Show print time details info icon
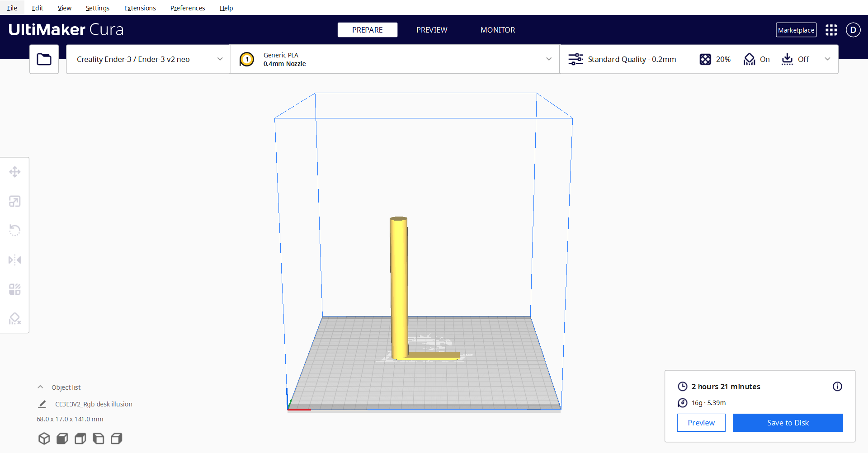This screenshot has width=868, height=453. pyautogui.click(x=837, y=387)
